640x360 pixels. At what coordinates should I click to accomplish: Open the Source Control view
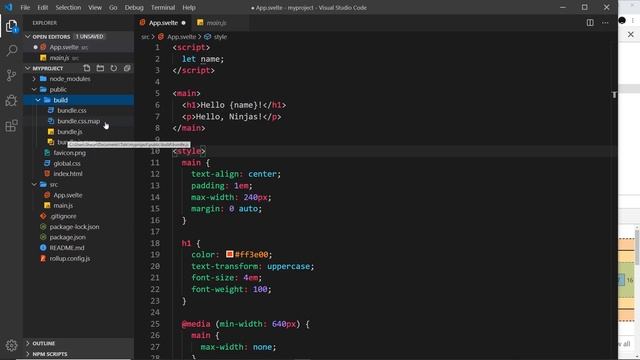(x=11, y=75)
